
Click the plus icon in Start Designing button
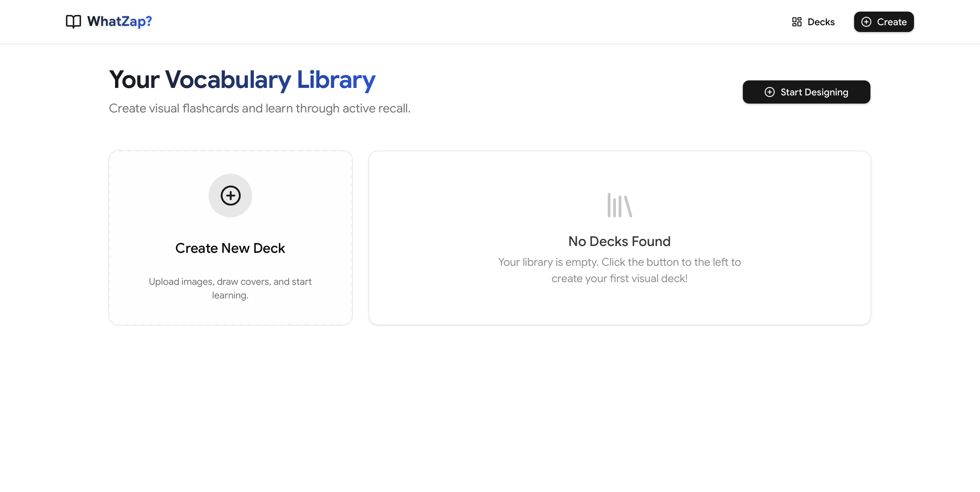769,92
